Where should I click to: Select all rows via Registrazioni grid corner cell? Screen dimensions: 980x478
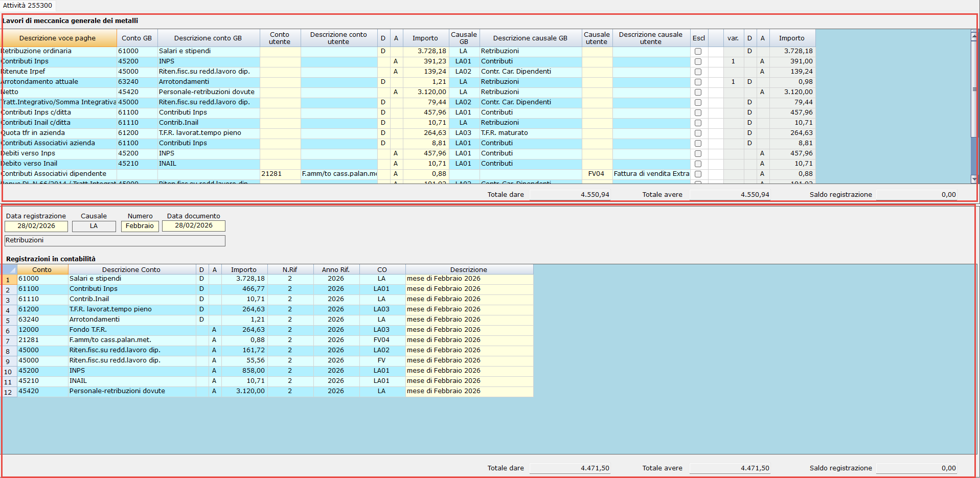[x=9, y=269]
